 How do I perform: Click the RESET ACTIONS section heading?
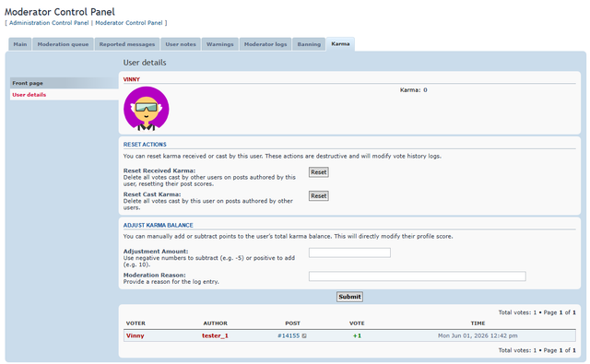pos(145,145)
